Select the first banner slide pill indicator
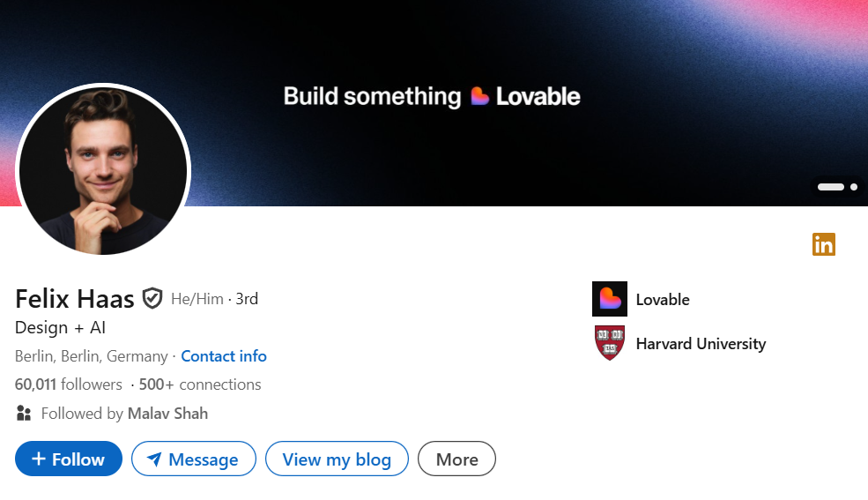The width and height of the screenshot is (868, 500). pos(830,187)
